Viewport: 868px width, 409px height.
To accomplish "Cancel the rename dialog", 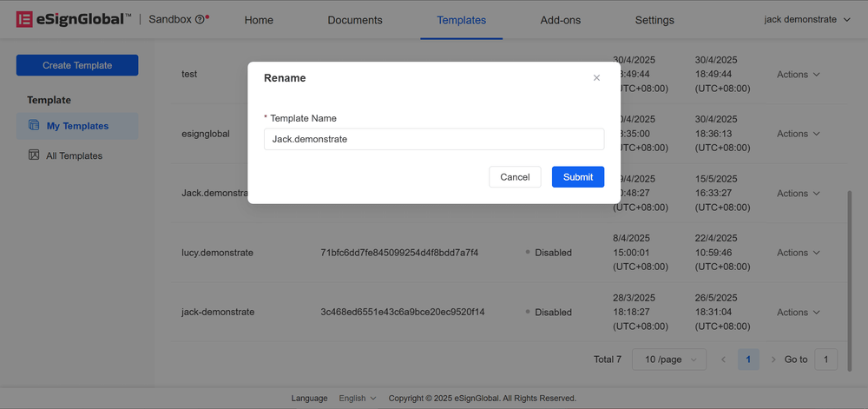I will point(515,177).
